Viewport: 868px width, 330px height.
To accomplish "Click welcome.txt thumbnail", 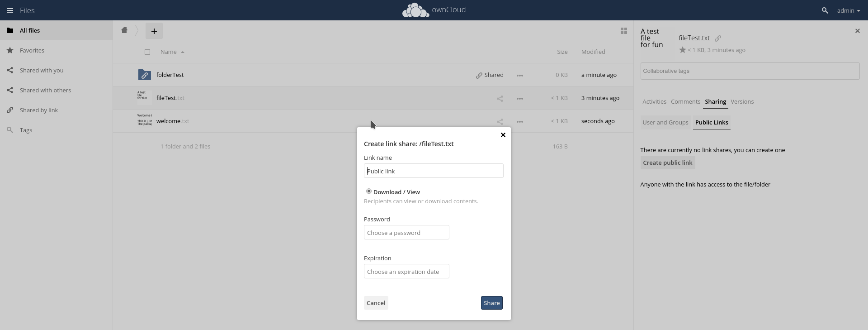I will (145, 121).
